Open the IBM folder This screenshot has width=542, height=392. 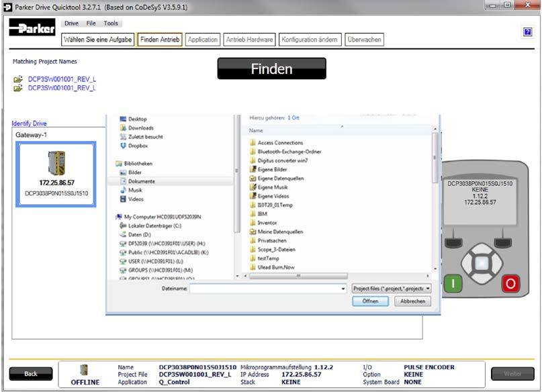pos(258,214)
